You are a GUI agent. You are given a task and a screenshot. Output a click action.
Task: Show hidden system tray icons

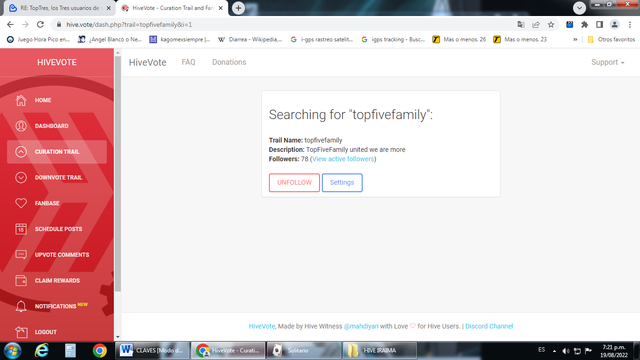pos(554,351)
